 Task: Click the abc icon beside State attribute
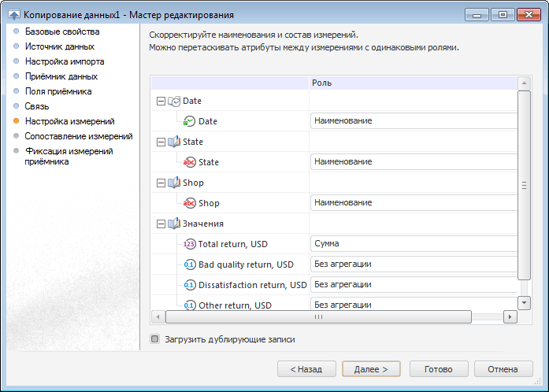(x=189, y=162)
